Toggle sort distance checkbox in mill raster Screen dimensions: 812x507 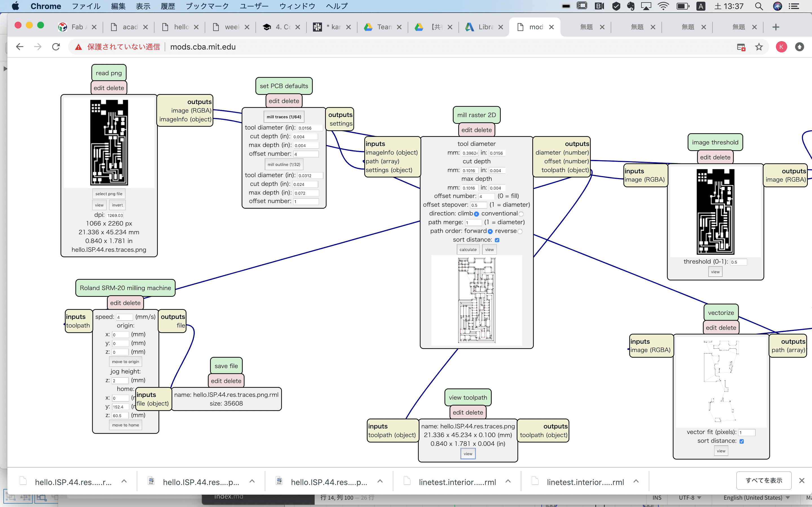click(x=497, y=240)
